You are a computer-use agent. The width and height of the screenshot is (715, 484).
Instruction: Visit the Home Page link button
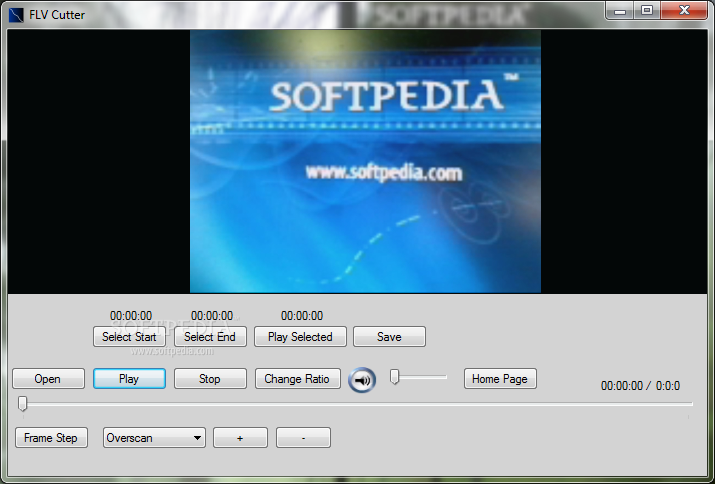(500, 379)
